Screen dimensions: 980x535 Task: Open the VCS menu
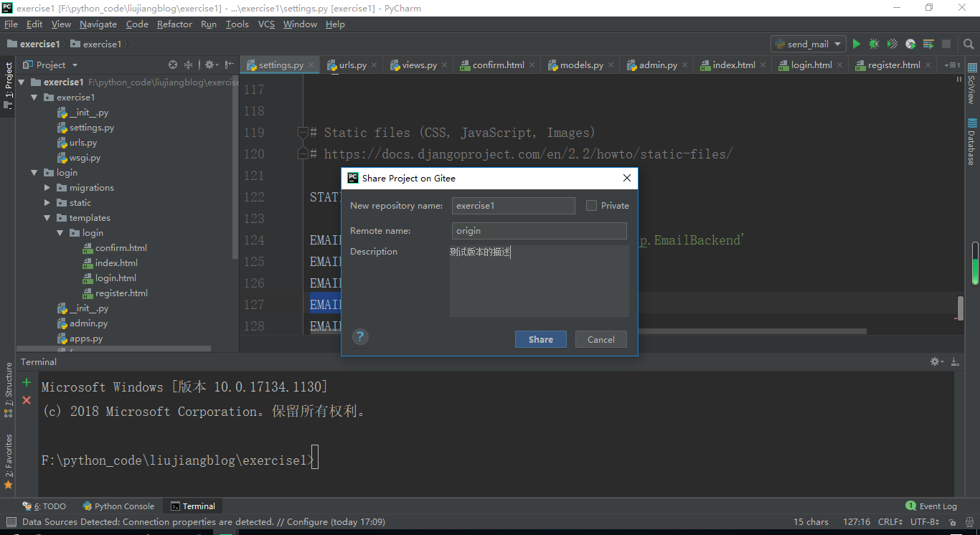click(x=266, y=24)
